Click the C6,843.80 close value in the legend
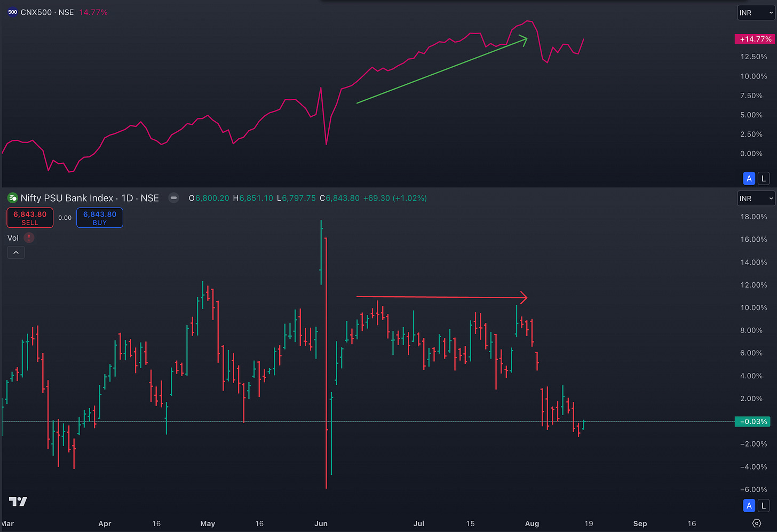Image resolution: width=777 pixels, height=532 pixels. tap(339, 198)
